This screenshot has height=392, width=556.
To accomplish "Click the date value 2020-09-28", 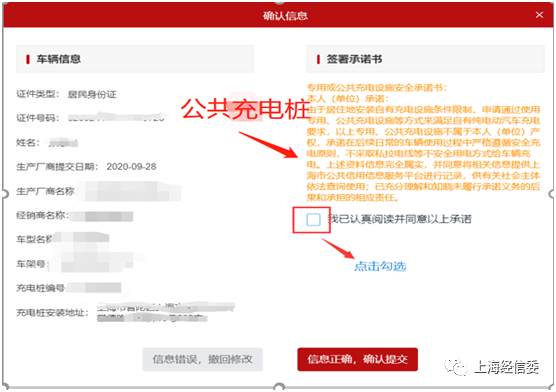I will click(x=131, y=166).
